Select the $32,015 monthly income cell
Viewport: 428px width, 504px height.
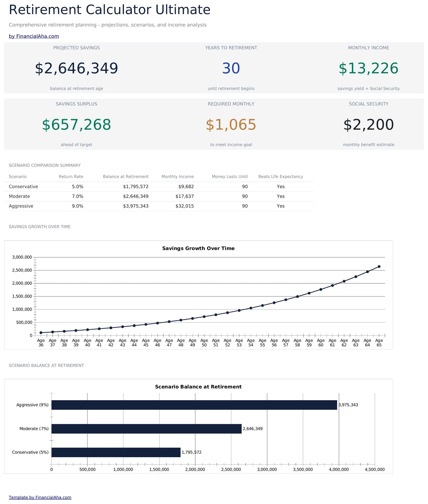pos(185,206)
